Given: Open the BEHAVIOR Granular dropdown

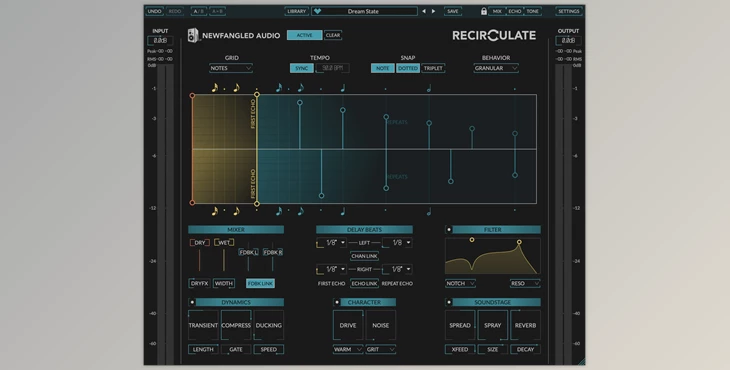Looking at the screenshot, I should coord(496,68).
